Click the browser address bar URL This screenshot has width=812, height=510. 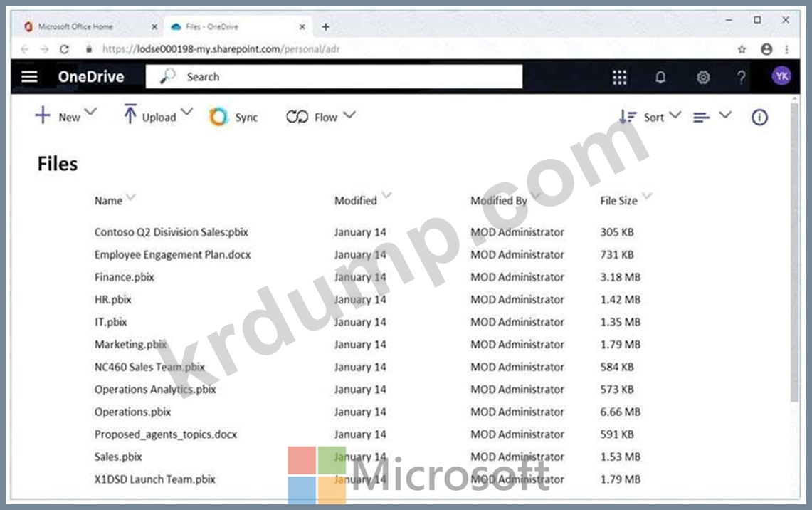pyautogui.click(x=221, y=49)
